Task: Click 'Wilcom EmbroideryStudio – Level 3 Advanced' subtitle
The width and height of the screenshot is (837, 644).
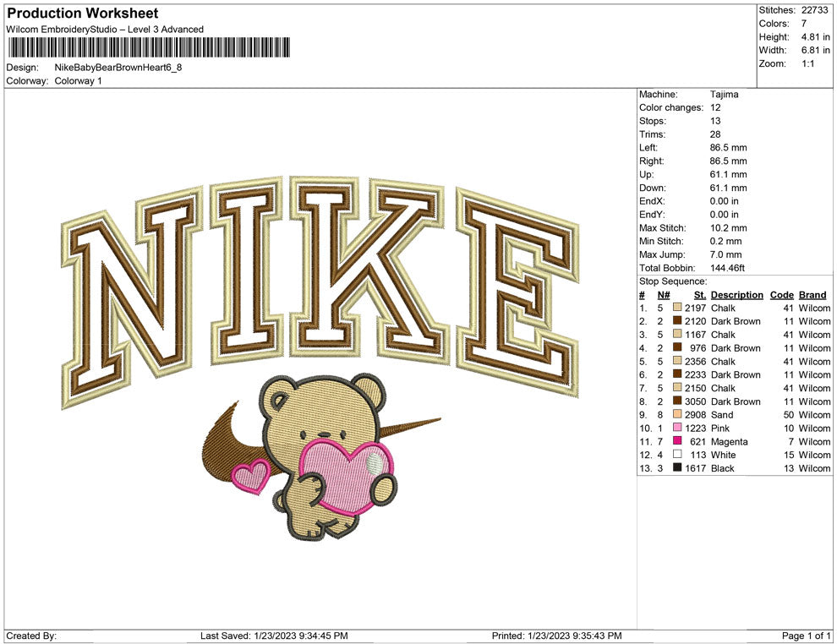Action: [105, 30]
